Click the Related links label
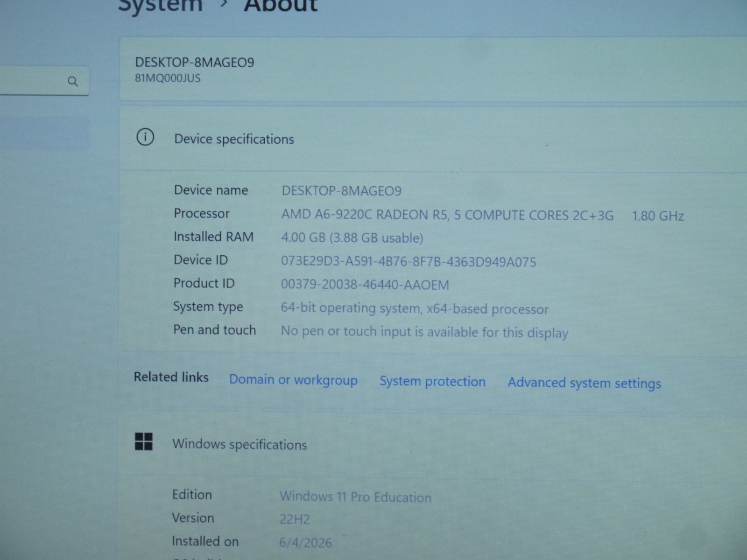 [171, 377]
